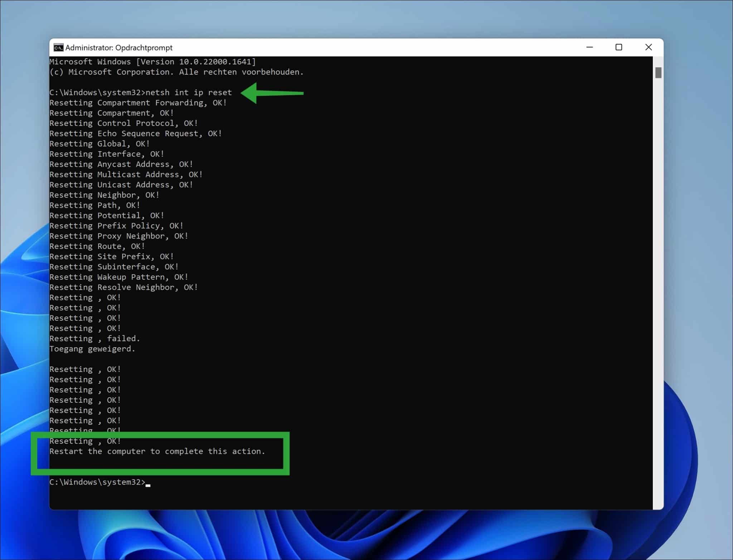Click the Toegang geweigerd error line
This screenshot has height=560, width=733.
coord(92,349)
